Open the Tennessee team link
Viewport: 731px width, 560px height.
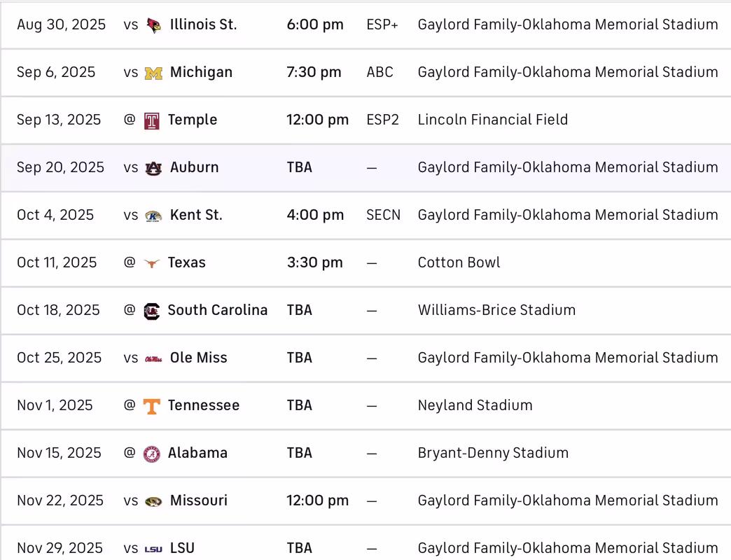coord(204,405)
